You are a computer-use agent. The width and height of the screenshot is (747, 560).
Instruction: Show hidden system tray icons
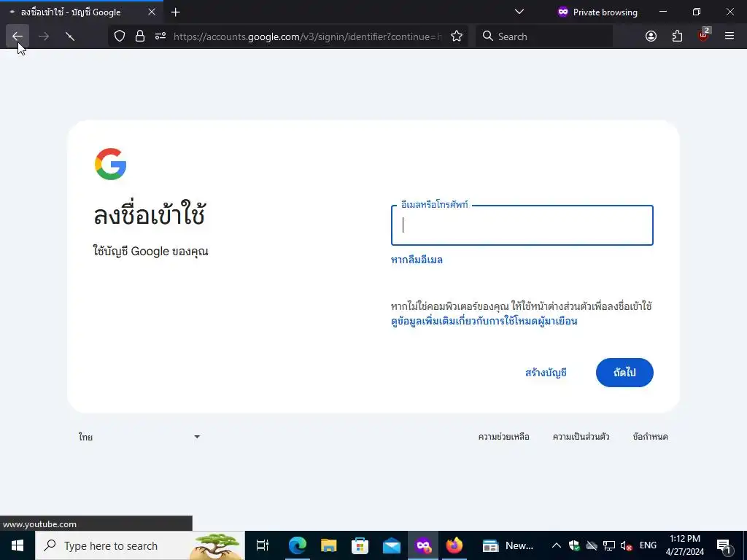pos(556,545)
